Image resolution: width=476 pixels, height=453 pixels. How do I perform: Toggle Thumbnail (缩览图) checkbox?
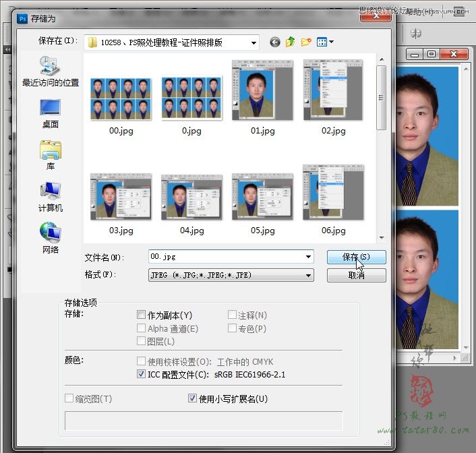click(x=69, y=398)
